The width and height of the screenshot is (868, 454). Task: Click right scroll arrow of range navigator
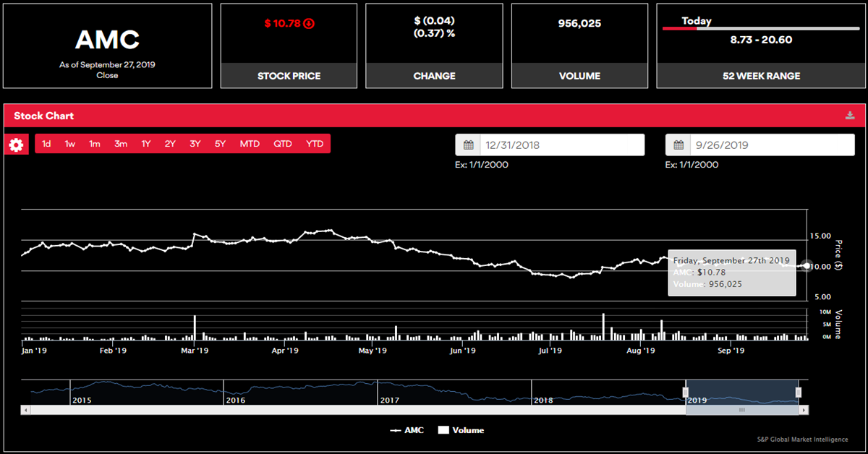(804, 410)
